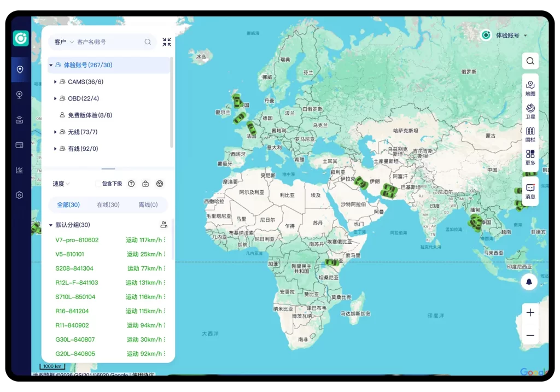
Task: Switch to the 在线(30) tab
Action: [108, 205]
